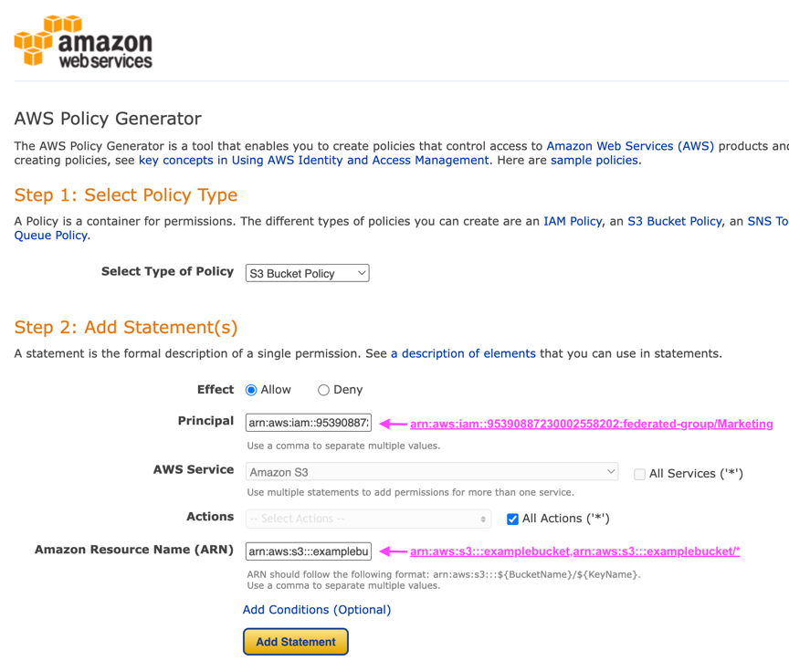Click the IAM Policy link
This screenshot has height=672, width=789.
pyautogui.click(x=573, y=221)
